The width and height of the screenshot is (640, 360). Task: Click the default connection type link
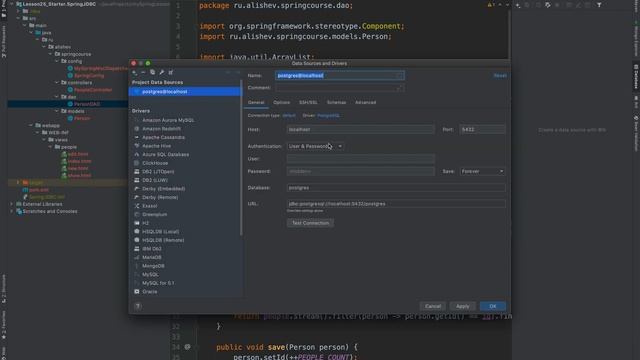[289, 116]
